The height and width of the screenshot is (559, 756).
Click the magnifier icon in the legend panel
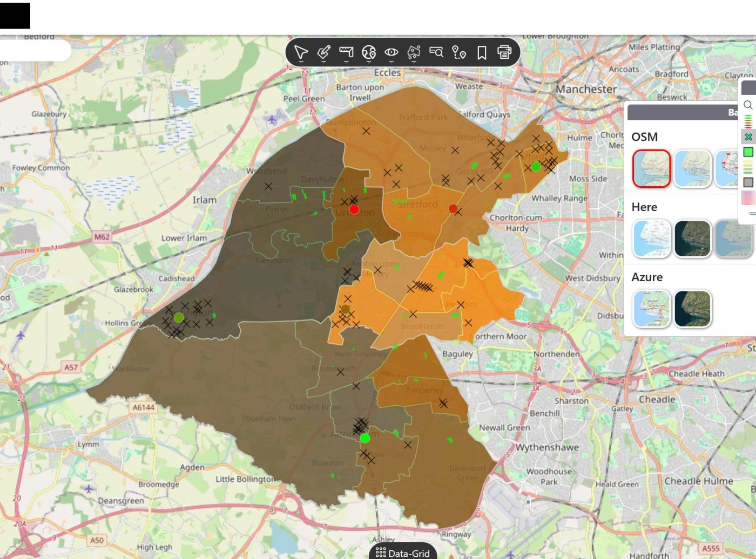click(x=748, y=105)
